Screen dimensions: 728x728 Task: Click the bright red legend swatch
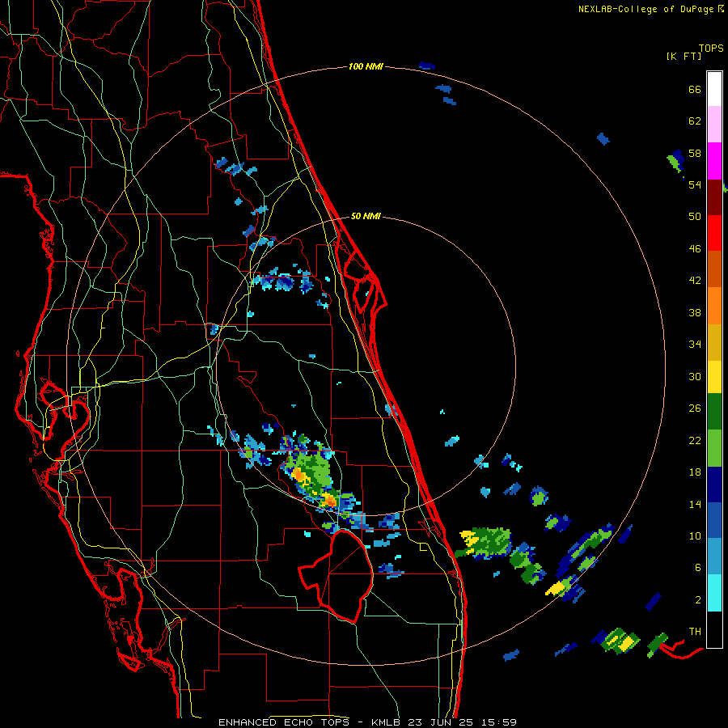714,233
